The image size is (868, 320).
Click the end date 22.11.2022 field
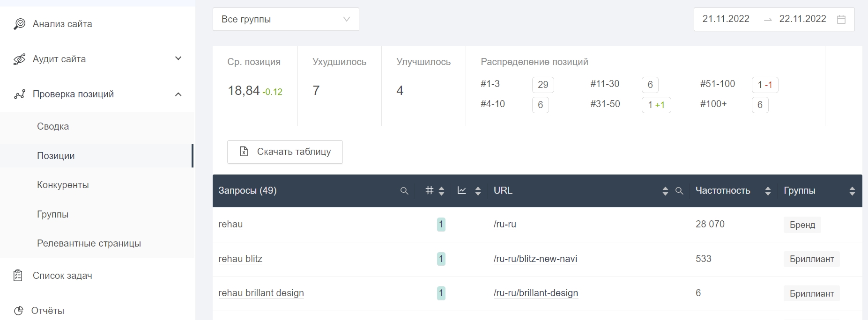pos(802,19)
